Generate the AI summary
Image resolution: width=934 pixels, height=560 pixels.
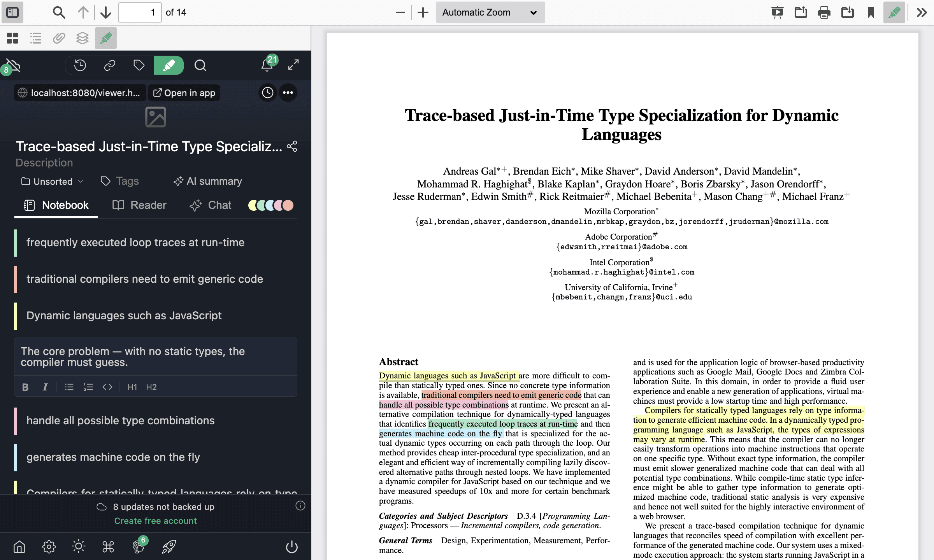point(208,181)
